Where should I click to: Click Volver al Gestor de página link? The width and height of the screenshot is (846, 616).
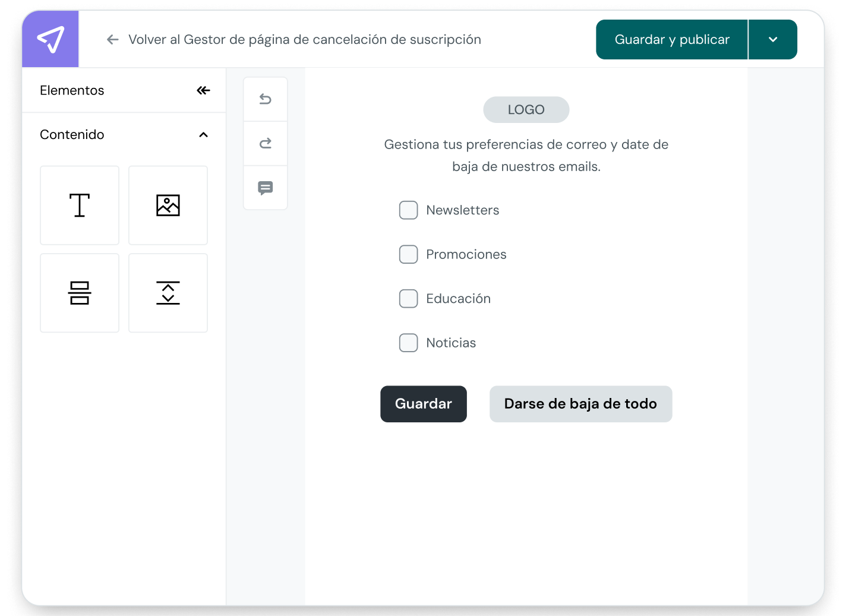click(x=305, y=39)
